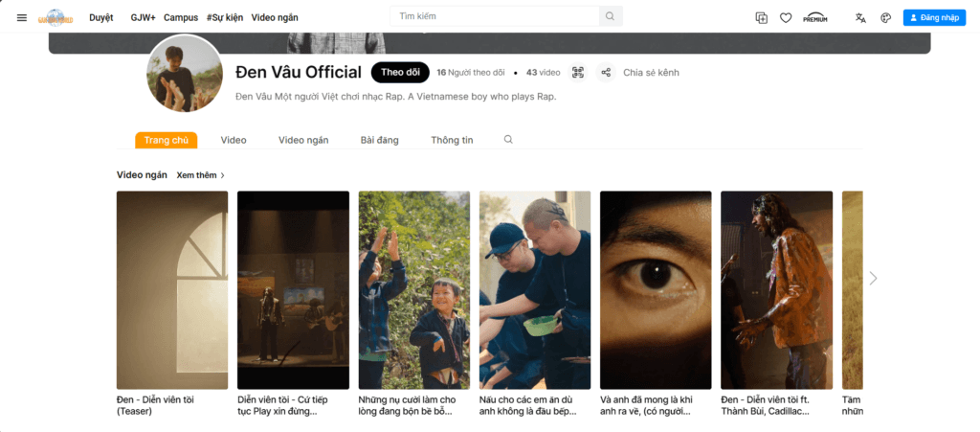Expand Xem thêm for short videos

pyautogui.click(x=201, y=175)
